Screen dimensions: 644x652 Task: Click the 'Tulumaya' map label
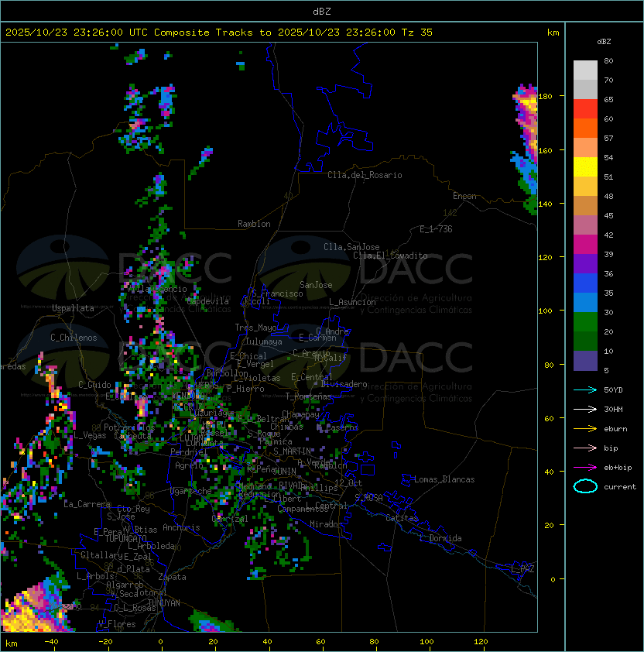[x=264, y=341]
